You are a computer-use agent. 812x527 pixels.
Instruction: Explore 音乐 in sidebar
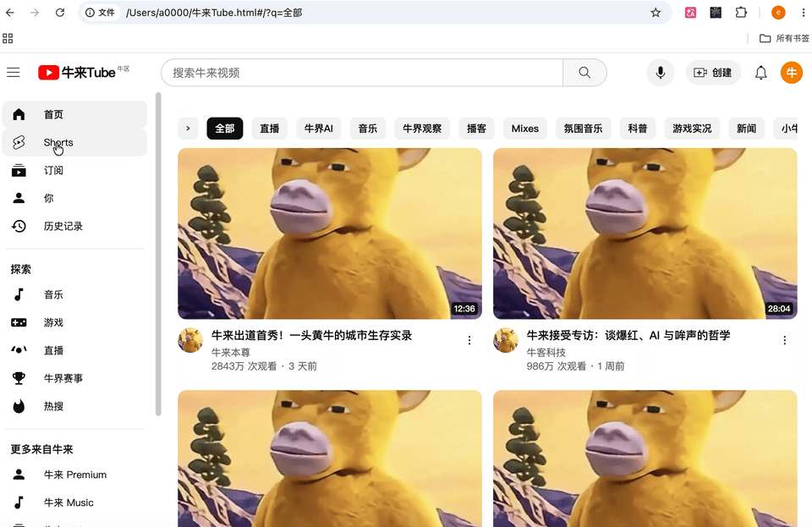click(x=74, y=294)
